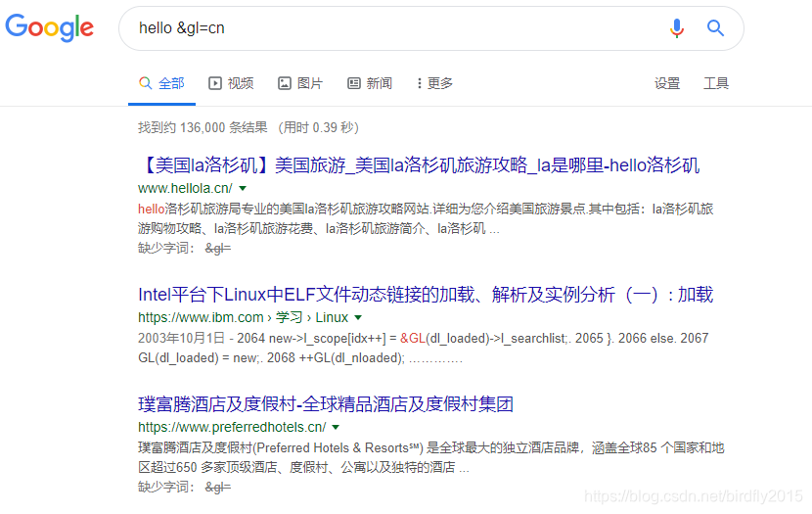Open the Intel平台下Linux中ELF result title

coord(426,295)
